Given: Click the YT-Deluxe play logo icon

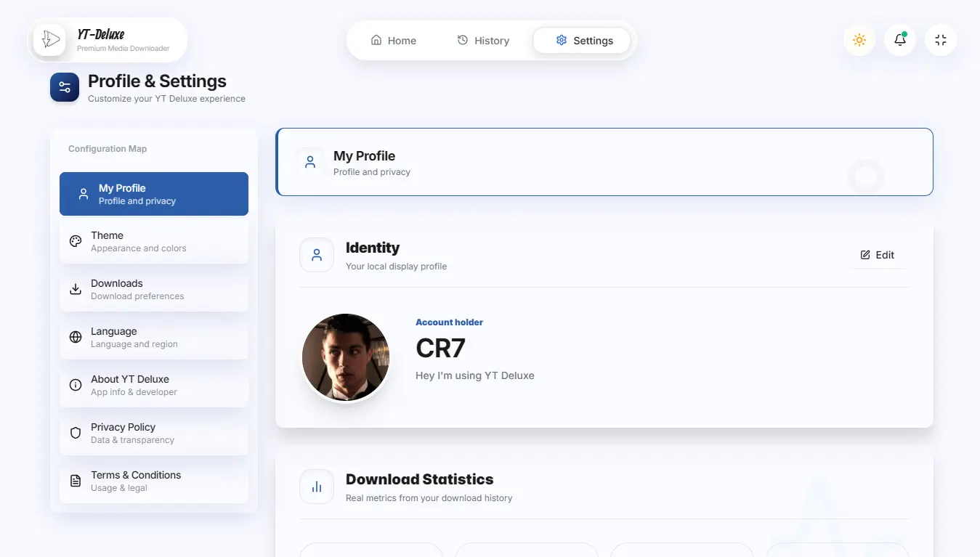Looking at the screenshot, I should click(49, 40).
